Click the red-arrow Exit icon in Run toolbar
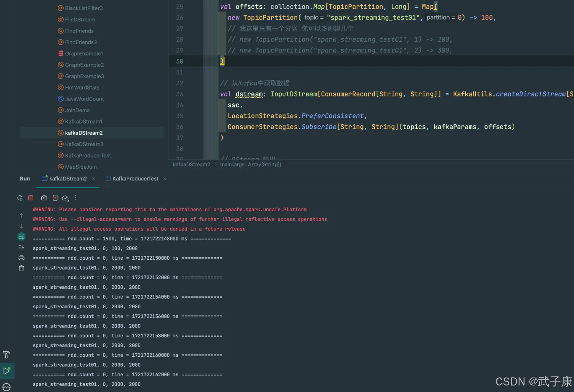This screenshot has width=574, height=392. tap(55, 198)
